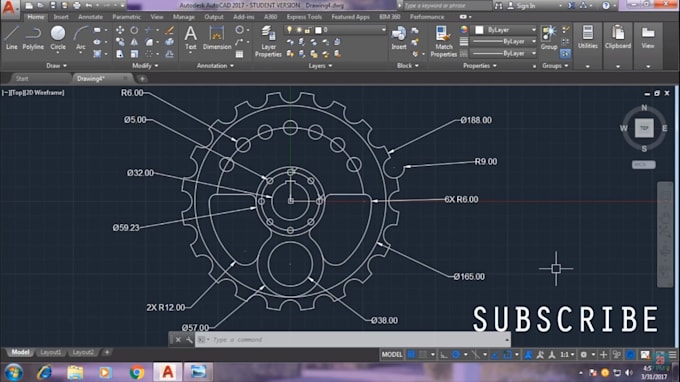Screen dimensions: 680x382
Task: Click the keyword search field
Action: tap(447, 6)
